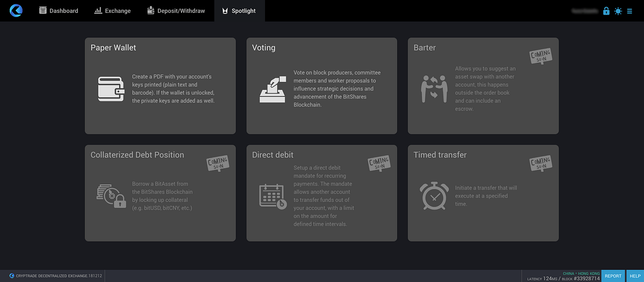This screenshot has width=644, height=282.
Task: Open the Dashboard tab
Action: point(58,11)
